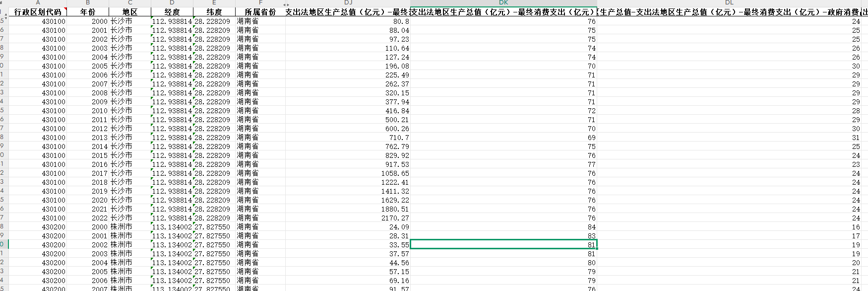Select column header DK
The image size is (868, 291).
pos(503,2)
